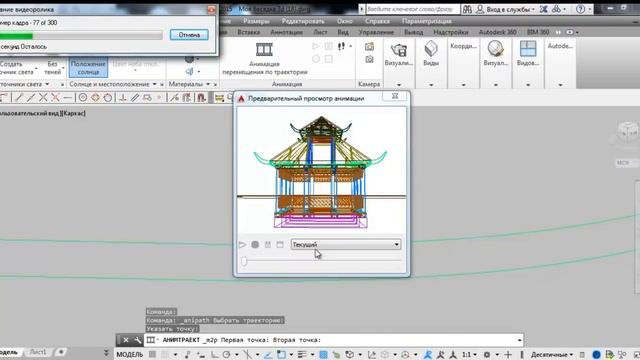
Task: Expand the Источники света panel title
Action: point(24,84)
